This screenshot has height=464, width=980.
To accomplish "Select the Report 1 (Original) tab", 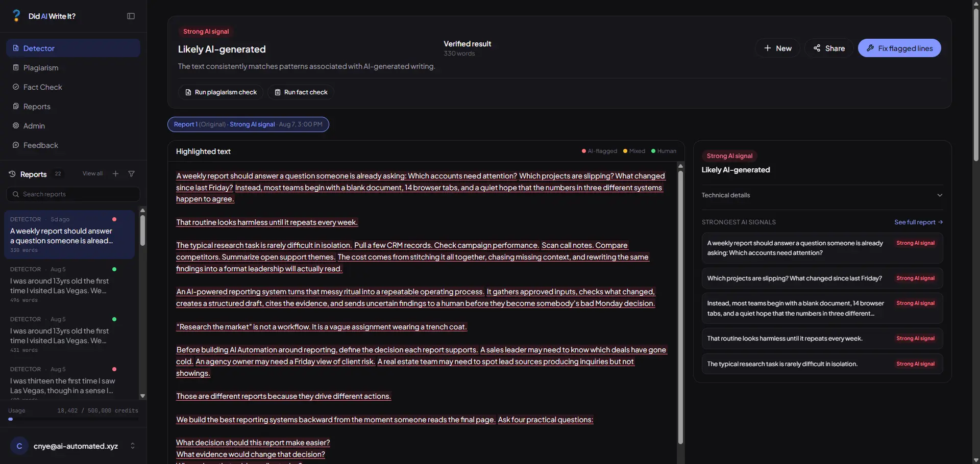I will tap(248, 124).
